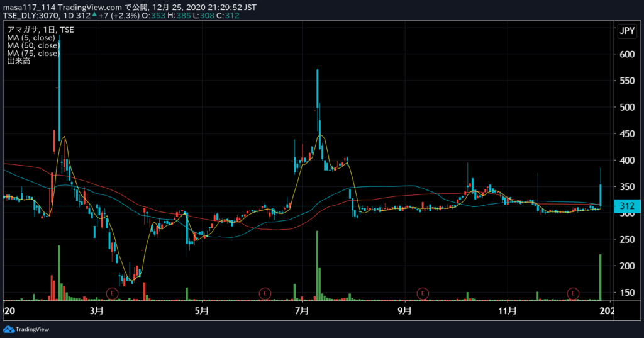
Task: Select the MA (5, close) indicator label
Action: (x=31, y=38)
